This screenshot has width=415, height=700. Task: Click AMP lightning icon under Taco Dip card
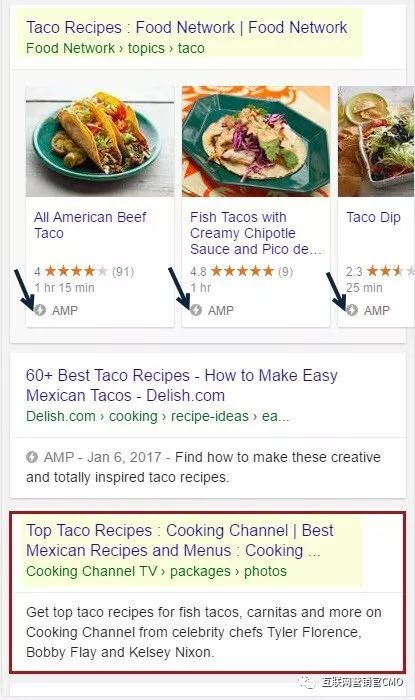coord(352,310)
